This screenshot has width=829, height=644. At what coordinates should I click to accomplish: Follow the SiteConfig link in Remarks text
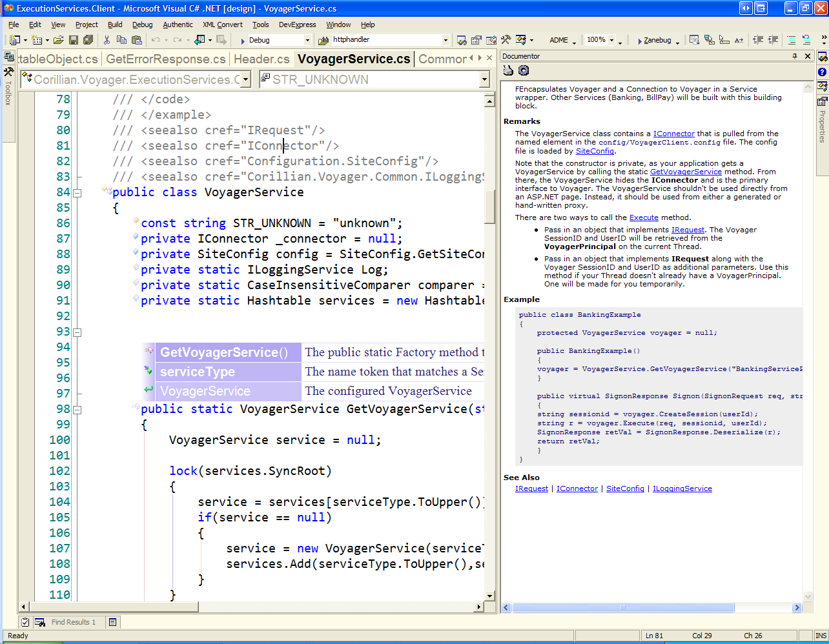tap(595, 151)
